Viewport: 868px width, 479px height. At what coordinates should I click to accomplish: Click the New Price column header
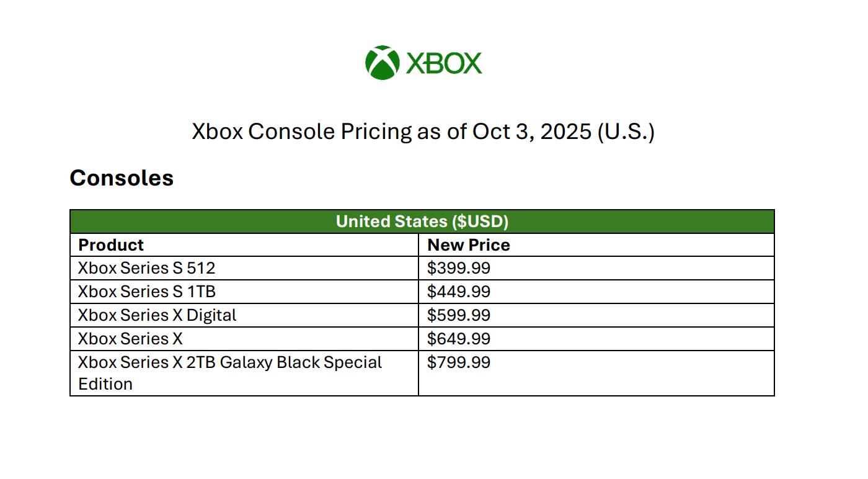469,245
